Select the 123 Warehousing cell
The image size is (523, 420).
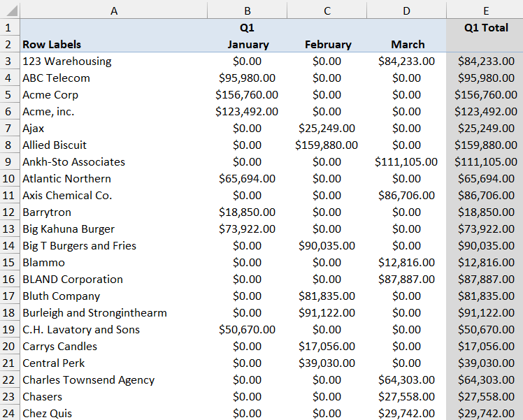pos(114,61)
